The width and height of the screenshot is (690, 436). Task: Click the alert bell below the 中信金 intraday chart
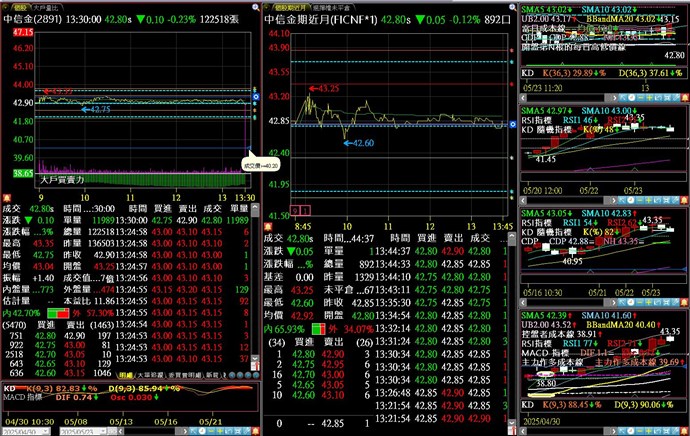[x=7, y=198]
